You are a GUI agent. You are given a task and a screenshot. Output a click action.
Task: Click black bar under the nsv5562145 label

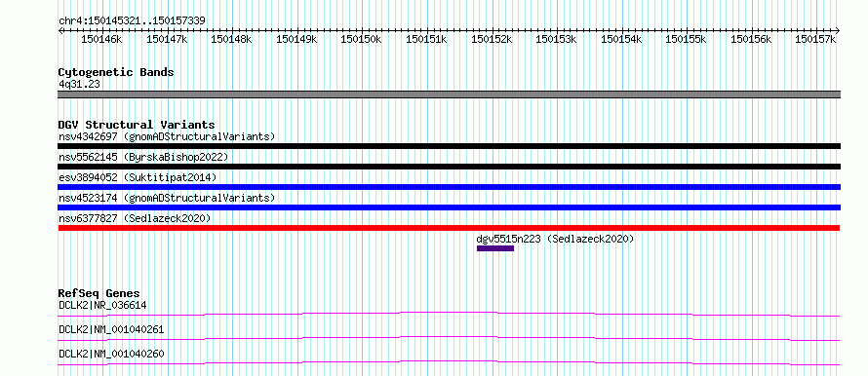[x=449, y=167]
